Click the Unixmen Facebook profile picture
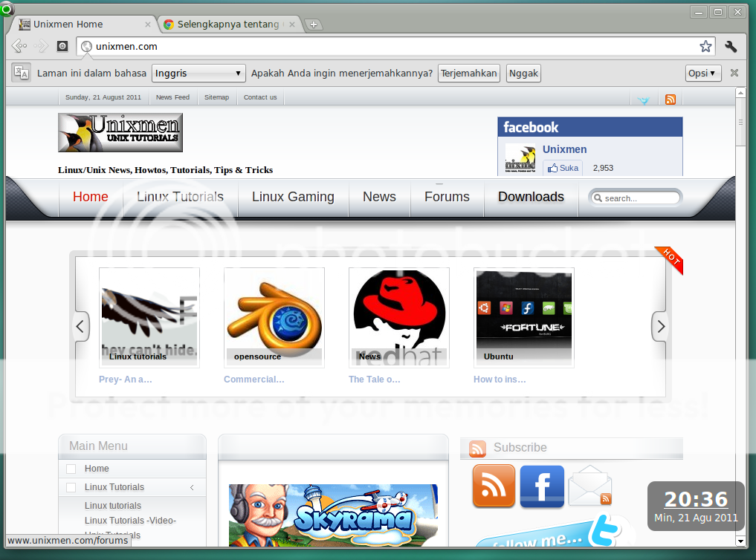 point(520,158)
